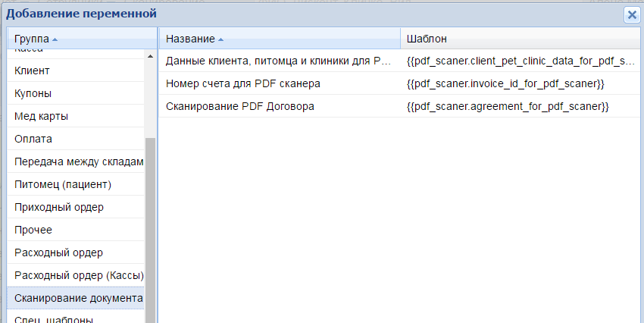
Task: Click the sort arrow beside Название
Action: (220, 39)
